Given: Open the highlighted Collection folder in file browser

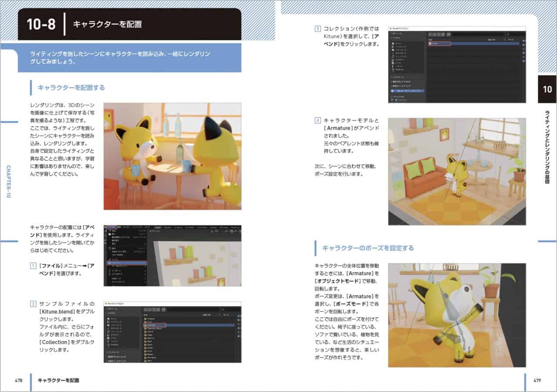Looking at the screenshot, I should pos(154,325).
